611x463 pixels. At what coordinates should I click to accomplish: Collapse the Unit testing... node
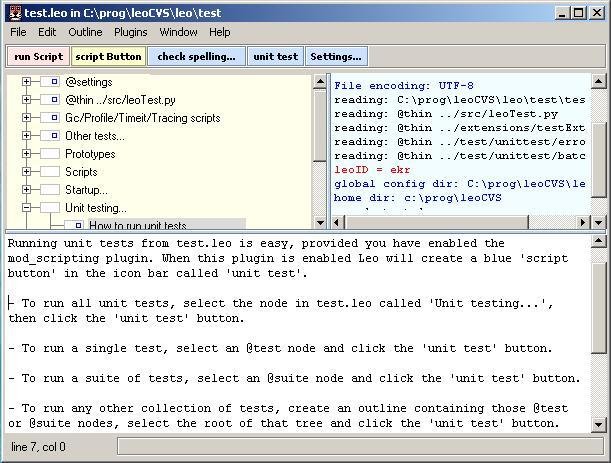click(x=26, y=207)
